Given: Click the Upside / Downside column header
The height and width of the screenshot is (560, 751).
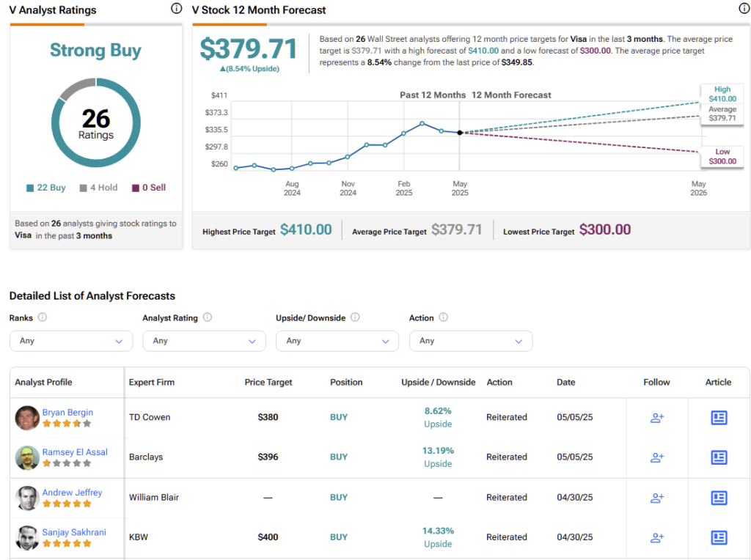Looking at the screenshot, I should click(x=439, y=382).
